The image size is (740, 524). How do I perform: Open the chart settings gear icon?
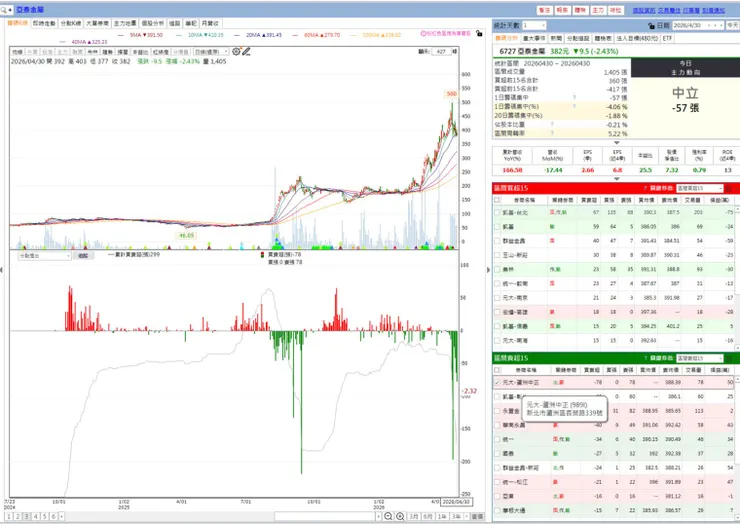click(236, 51)
